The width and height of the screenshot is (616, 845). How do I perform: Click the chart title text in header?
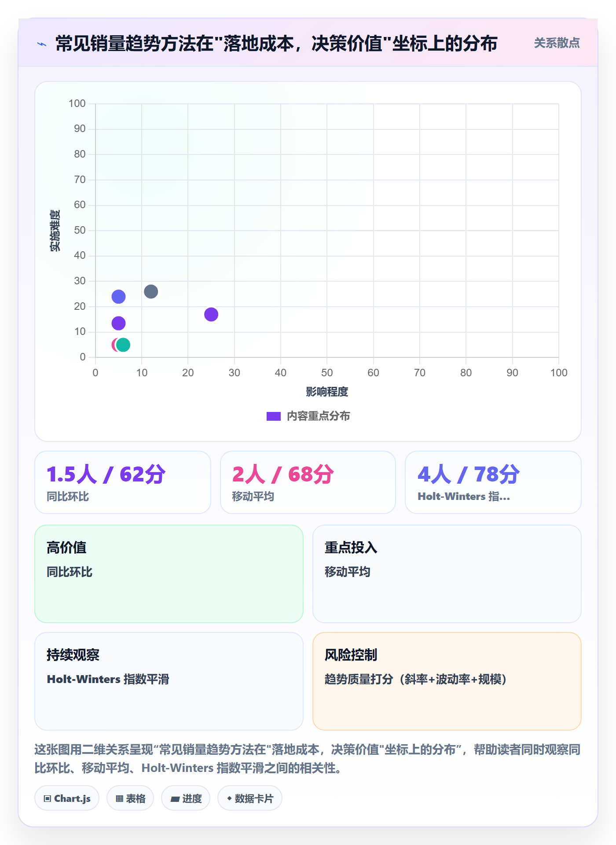(276, 44)
